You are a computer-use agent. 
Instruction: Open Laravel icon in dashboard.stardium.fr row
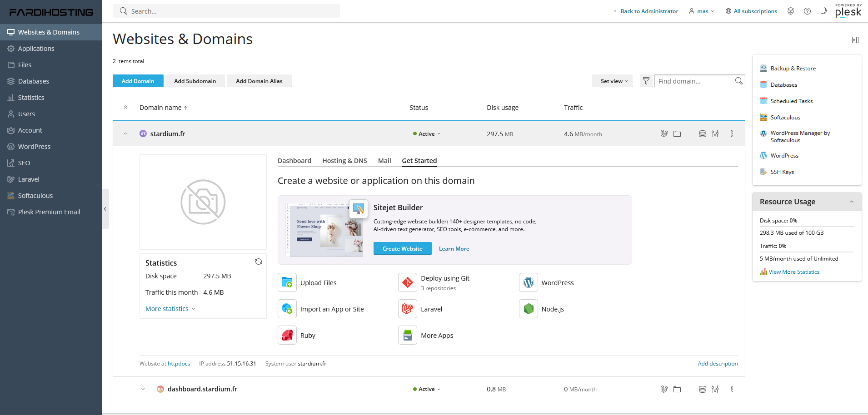point(664,389)
